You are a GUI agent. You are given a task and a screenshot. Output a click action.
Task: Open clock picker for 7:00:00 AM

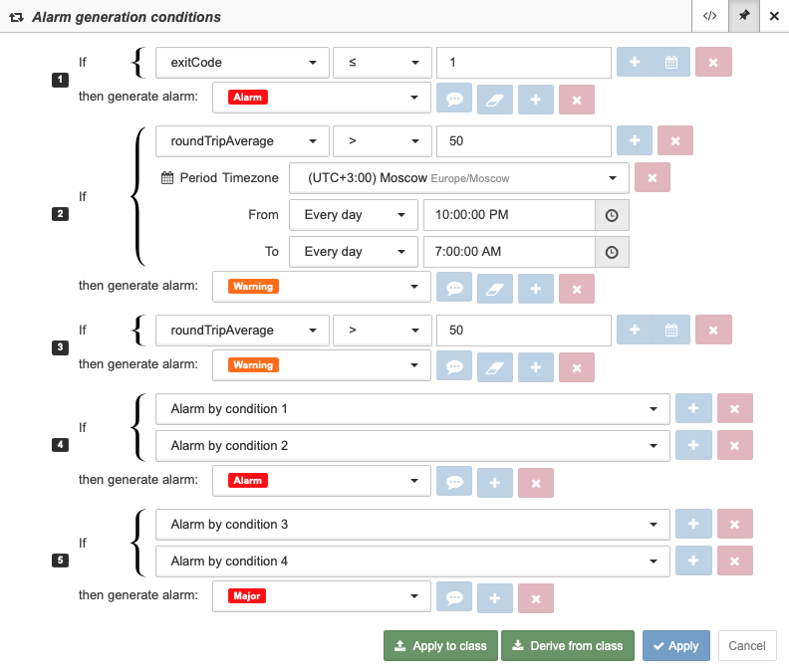click(612, 252)
